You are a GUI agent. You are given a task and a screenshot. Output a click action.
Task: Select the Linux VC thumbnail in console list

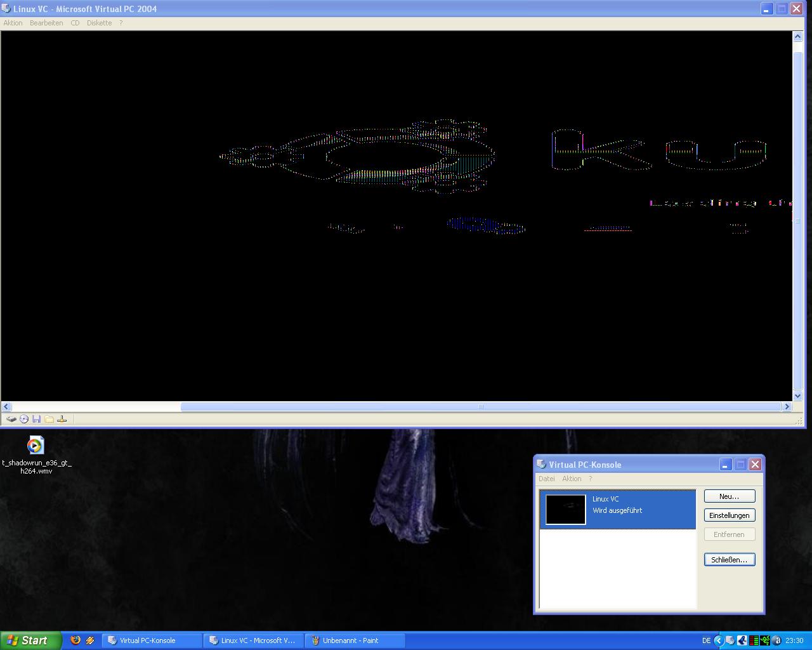point(566,510)
